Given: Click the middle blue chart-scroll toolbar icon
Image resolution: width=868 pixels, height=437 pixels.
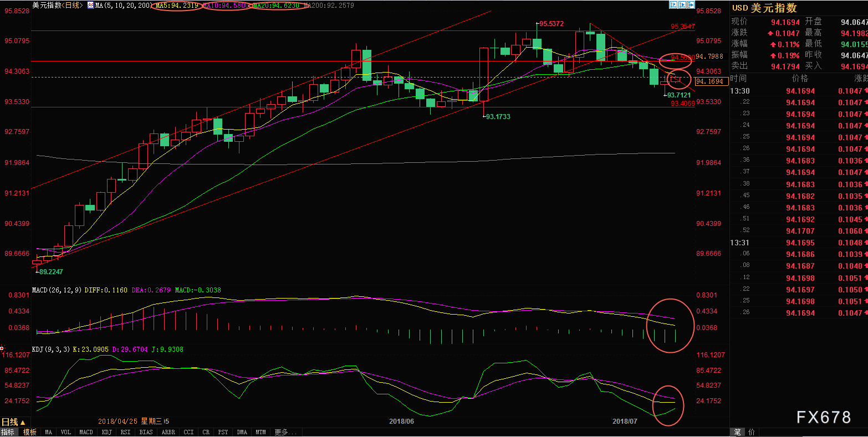Looking at the screenshot, I should pyautogui.click(x=681, y=5).
